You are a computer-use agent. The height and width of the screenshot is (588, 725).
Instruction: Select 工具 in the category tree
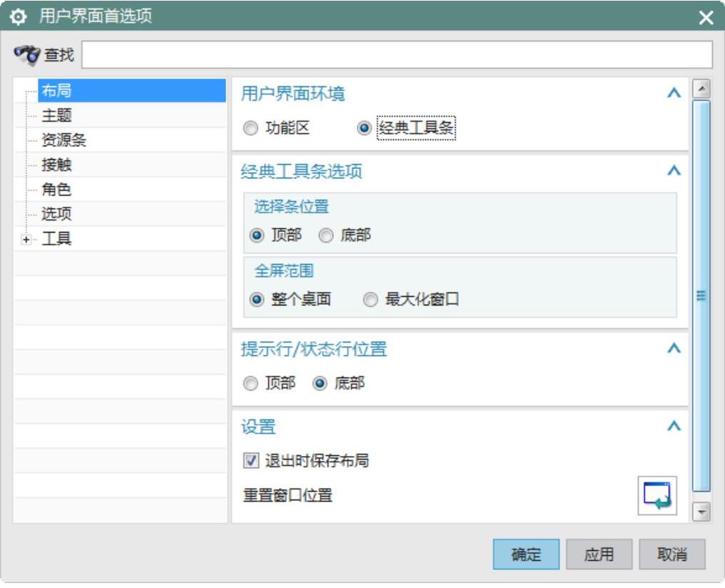pos(56,239)
